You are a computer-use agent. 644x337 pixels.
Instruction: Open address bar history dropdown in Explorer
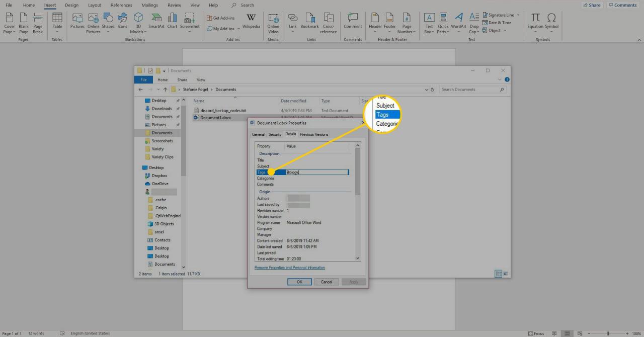(x=427, y=90)
